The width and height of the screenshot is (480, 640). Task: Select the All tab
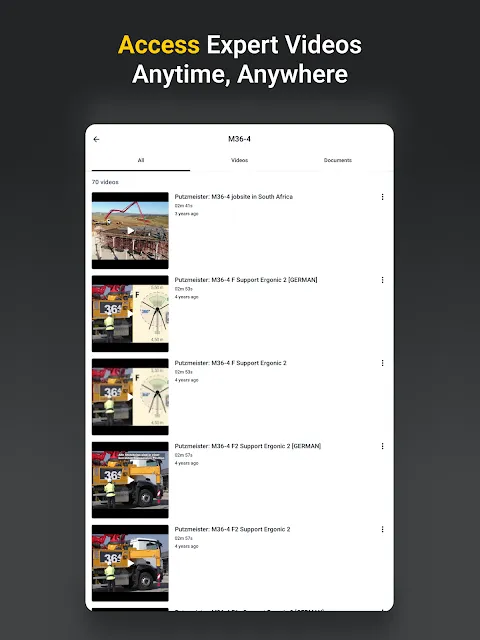click(141, 160)
